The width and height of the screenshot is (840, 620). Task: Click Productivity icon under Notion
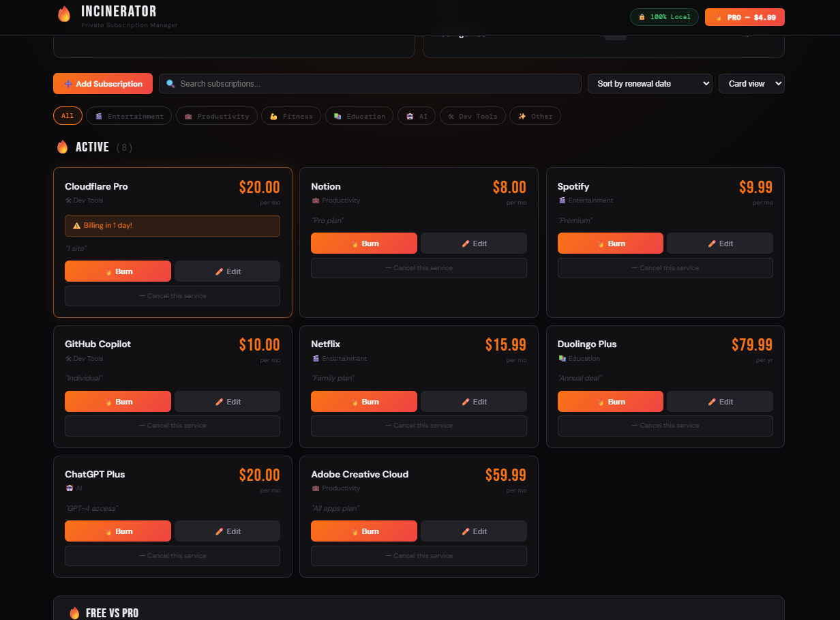(x=315, y=201)
